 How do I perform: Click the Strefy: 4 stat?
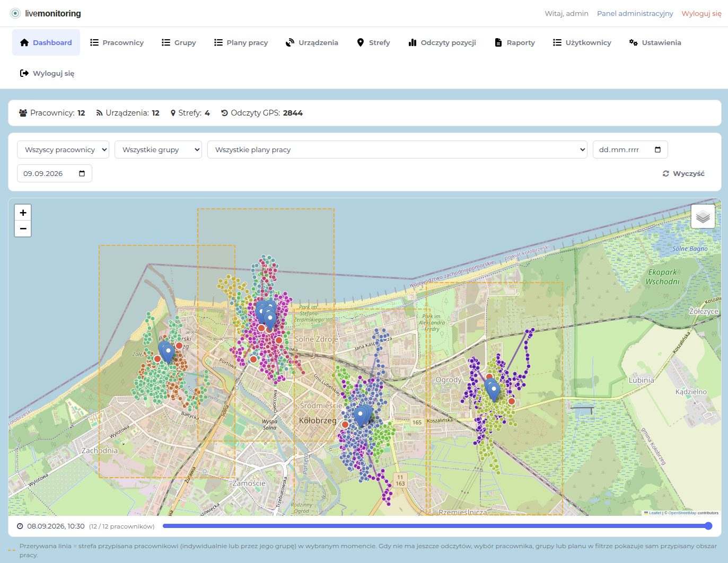tap(190, 113)
